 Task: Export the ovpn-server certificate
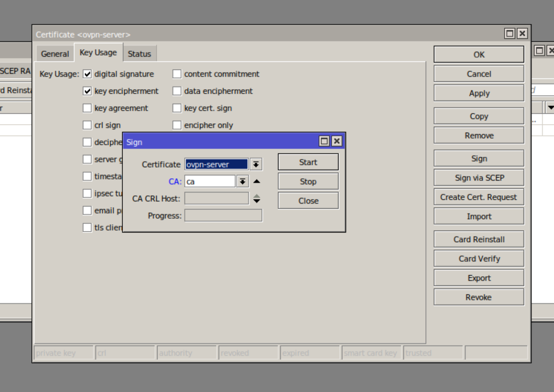479,277
